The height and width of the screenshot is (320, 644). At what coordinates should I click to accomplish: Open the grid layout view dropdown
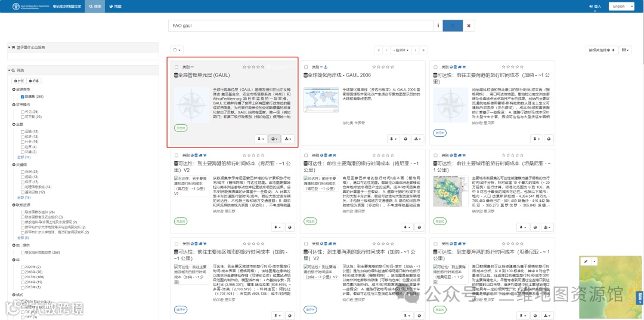626,50
